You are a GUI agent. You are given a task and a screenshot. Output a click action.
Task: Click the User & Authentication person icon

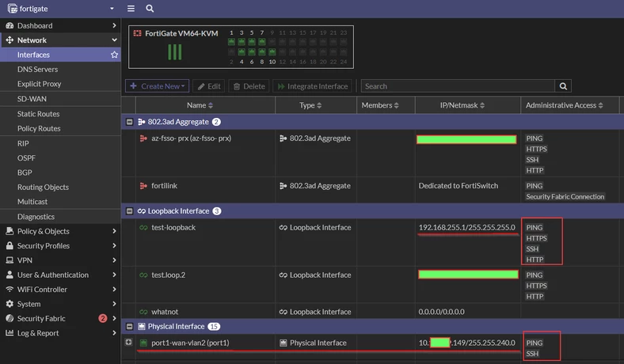point(10,275)
